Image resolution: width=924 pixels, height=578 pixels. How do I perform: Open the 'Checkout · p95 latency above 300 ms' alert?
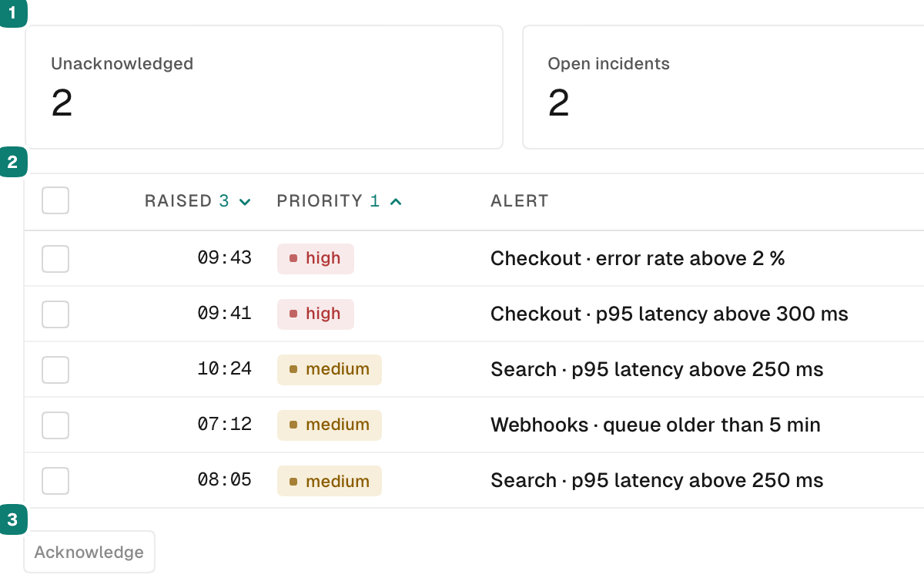(x=669, y=314)
